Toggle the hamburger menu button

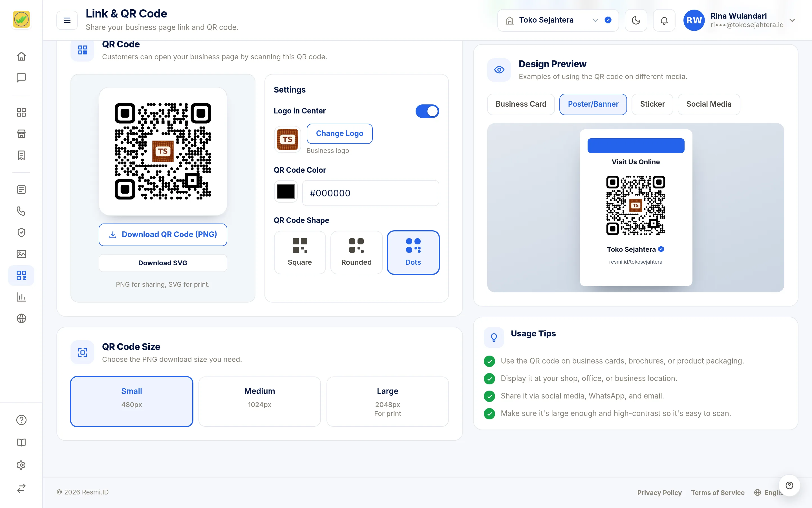tap(67, 20)
